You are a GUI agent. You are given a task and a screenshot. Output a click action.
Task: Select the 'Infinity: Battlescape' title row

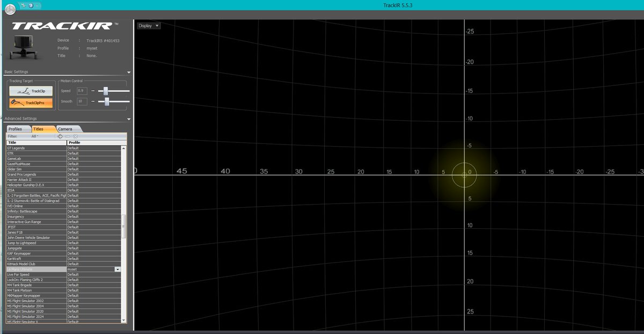click(64, 211)
